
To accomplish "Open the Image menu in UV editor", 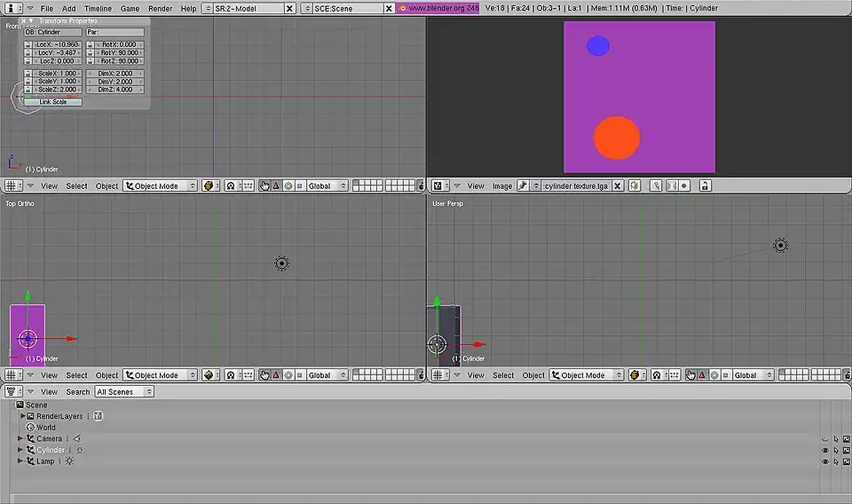I will point(502,186).
